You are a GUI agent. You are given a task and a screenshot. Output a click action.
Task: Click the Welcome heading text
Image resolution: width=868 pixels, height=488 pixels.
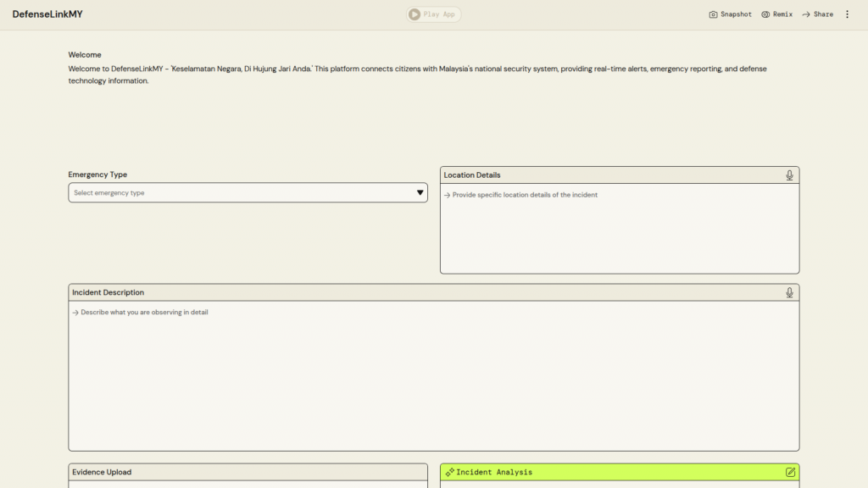[85, 55]
